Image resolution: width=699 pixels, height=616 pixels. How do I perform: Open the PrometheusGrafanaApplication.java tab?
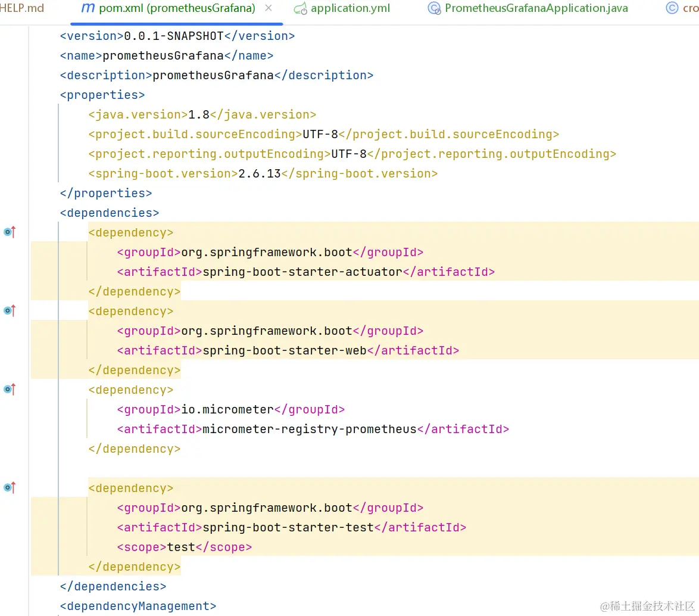tap(536, 8)
